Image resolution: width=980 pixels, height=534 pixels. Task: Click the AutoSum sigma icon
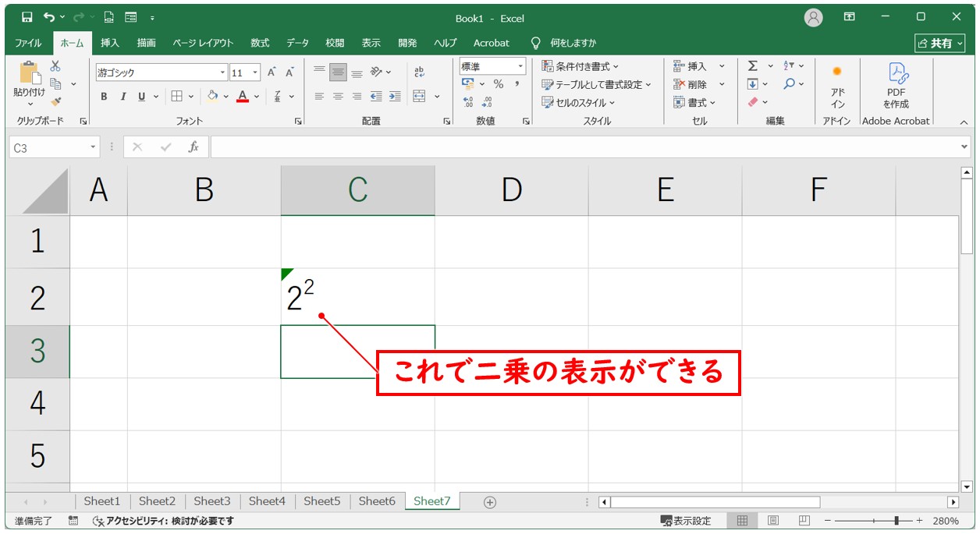(753, 66)
